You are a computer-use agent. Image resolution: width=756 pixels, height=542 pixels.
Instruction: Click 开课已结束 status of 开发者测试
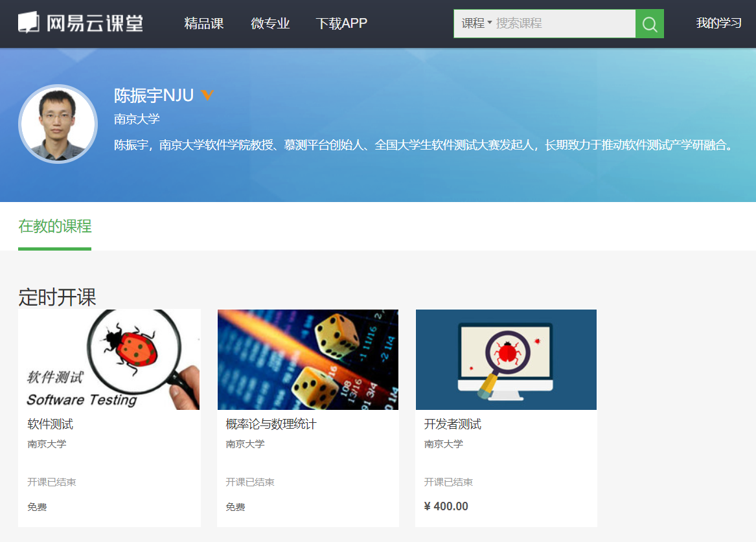(448, 482)
